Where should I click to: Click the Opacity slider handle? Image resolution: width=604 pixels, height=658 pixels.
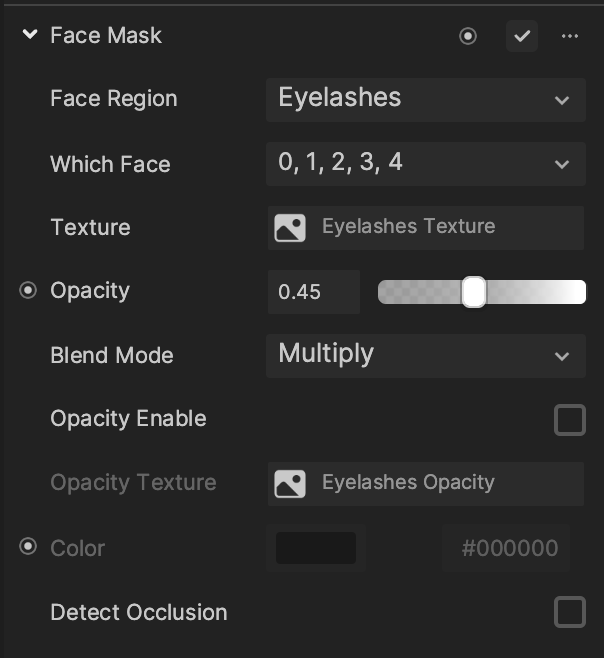(474, 292)
